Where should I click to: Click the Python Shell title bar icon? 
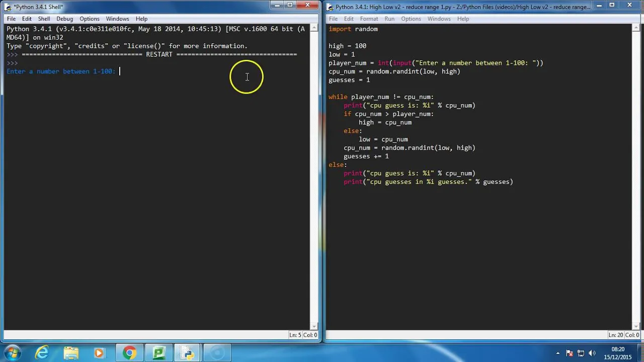tap(8, 7)
